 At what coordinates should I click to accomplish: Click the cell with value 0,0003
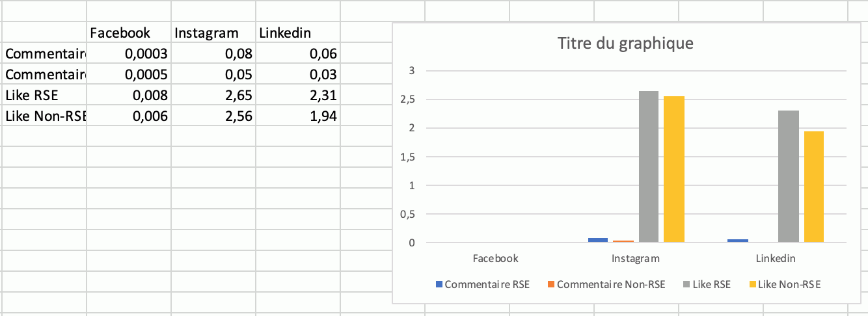pos(129,53)
